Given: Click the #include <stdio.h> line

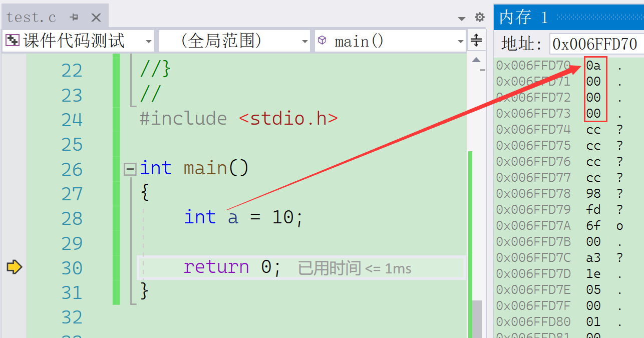Looking at the screenshot, I should (x=239, y=119).
